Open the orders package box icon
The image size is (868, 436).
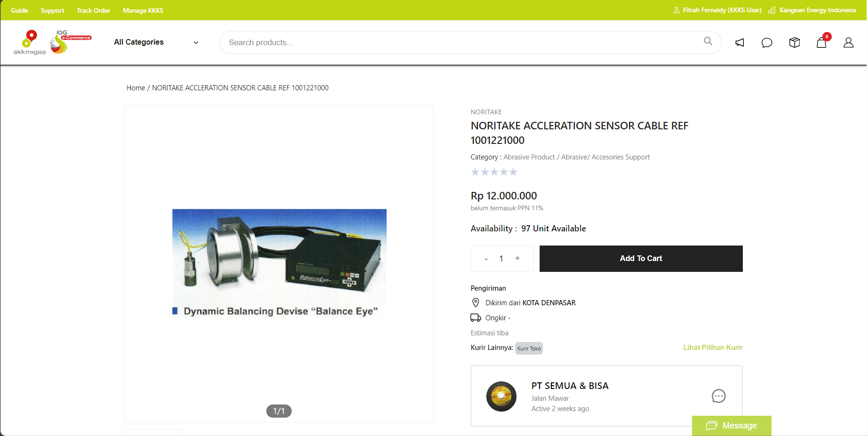795,43
